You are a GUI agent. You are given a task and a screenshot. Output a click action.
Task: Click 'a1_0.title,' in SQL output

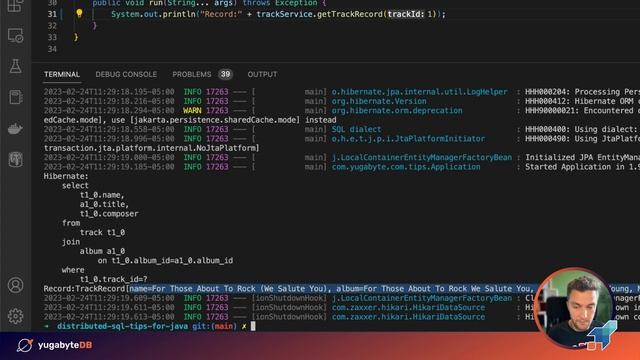[104, 204]
